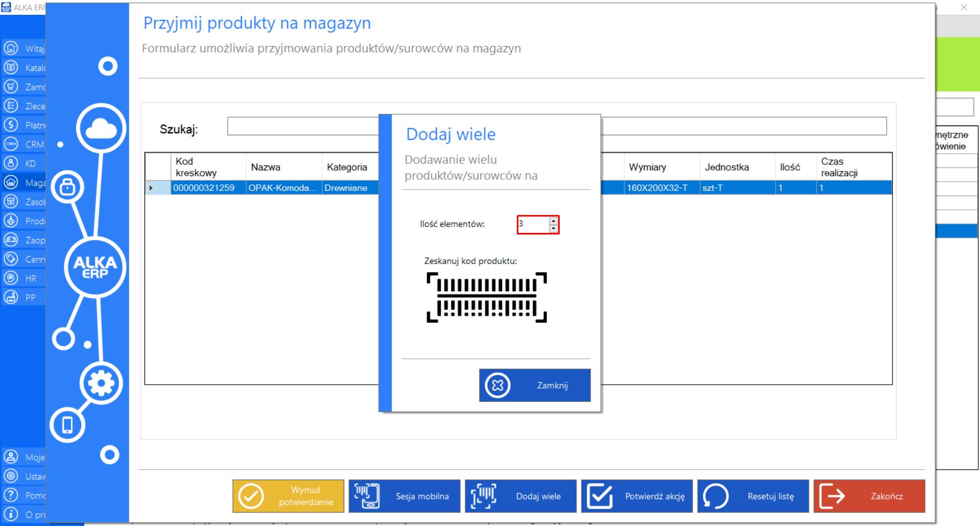Select the HR sidebar icon
This screenshot has height=526, width=980.
[x=11, y=278]
